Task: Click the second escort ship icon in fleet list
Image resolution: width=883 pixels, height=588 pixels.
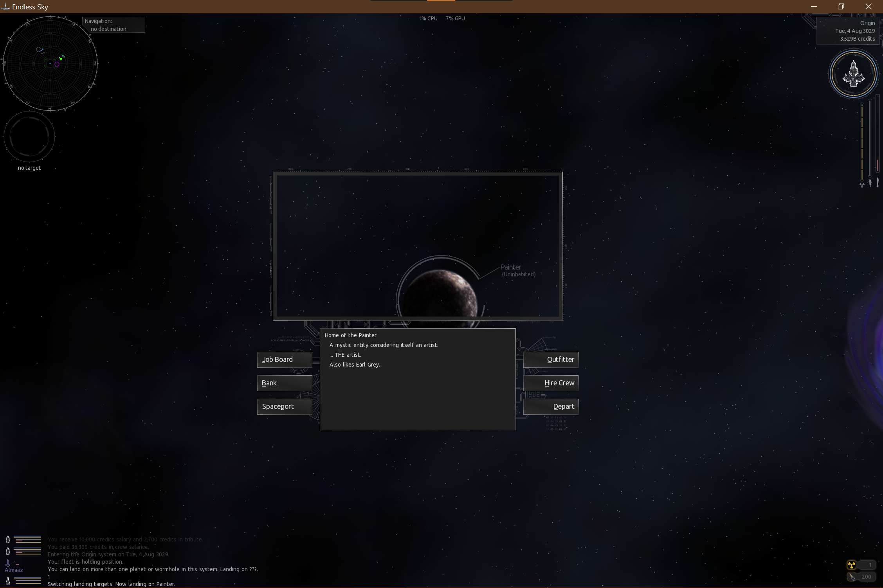Action: click(8, 550)
